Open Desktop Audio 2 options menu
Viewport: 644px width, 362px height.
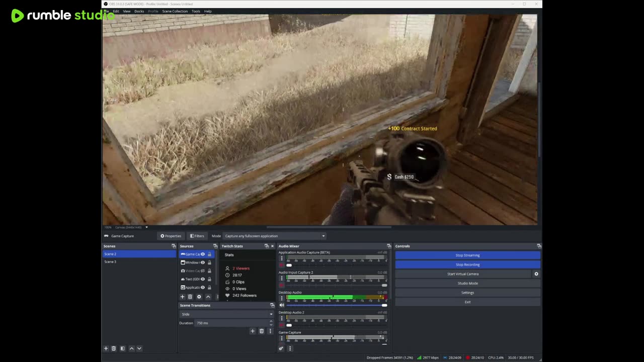pyautogui.click(x=282, y=318)
